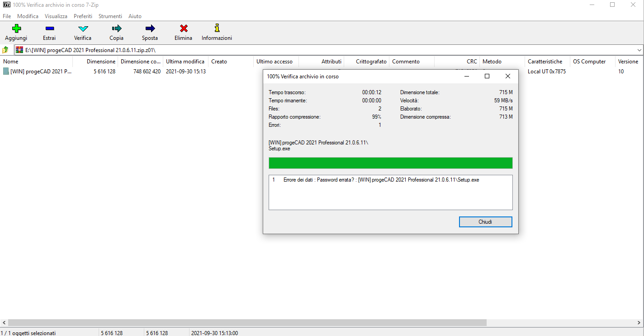Click the horizontal scrollbar thumb
Viewport: 644px width, 336px height.
[x=247, y=323]
